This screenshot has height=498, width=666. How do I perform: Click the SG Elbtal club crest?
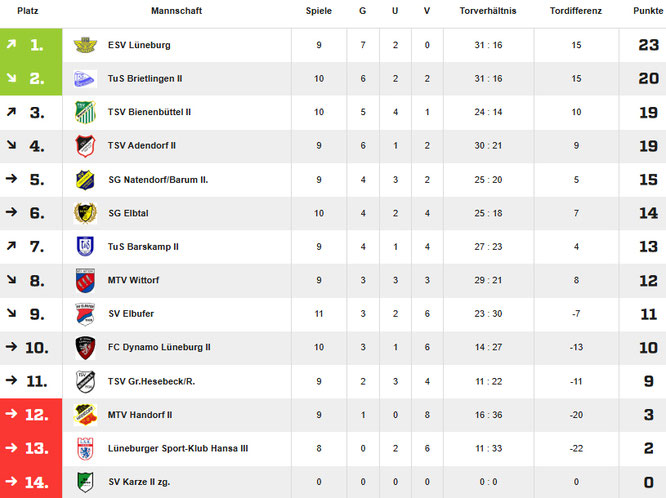[x=85, y=213]
